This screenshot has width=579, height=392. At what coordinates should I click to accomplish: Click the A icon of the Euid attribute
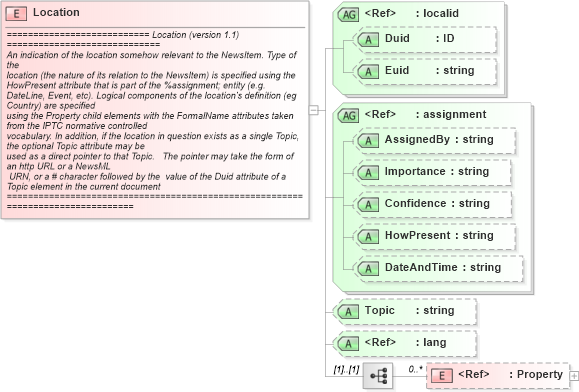(x=368, y=72)
